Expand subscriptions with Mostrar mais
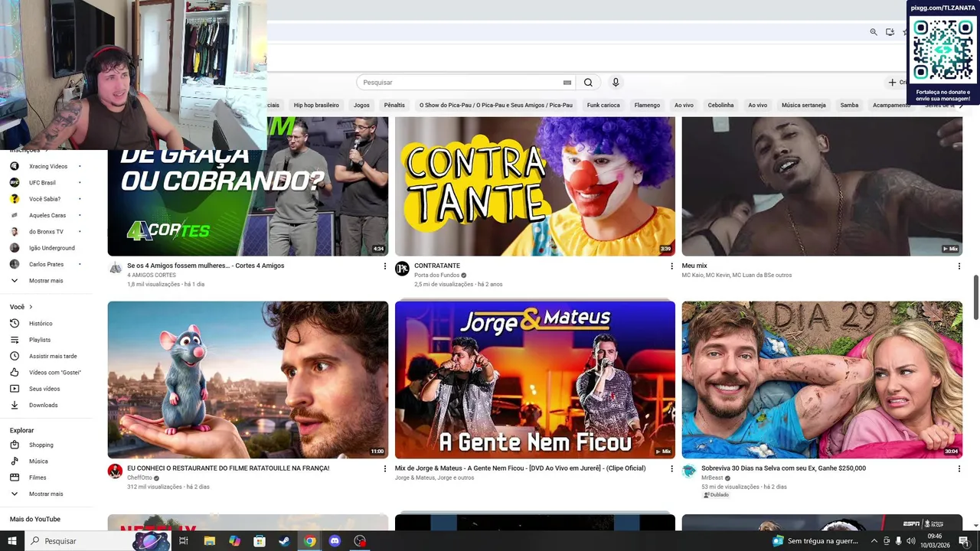Viewport: 980px width, 551px height. 46,281
